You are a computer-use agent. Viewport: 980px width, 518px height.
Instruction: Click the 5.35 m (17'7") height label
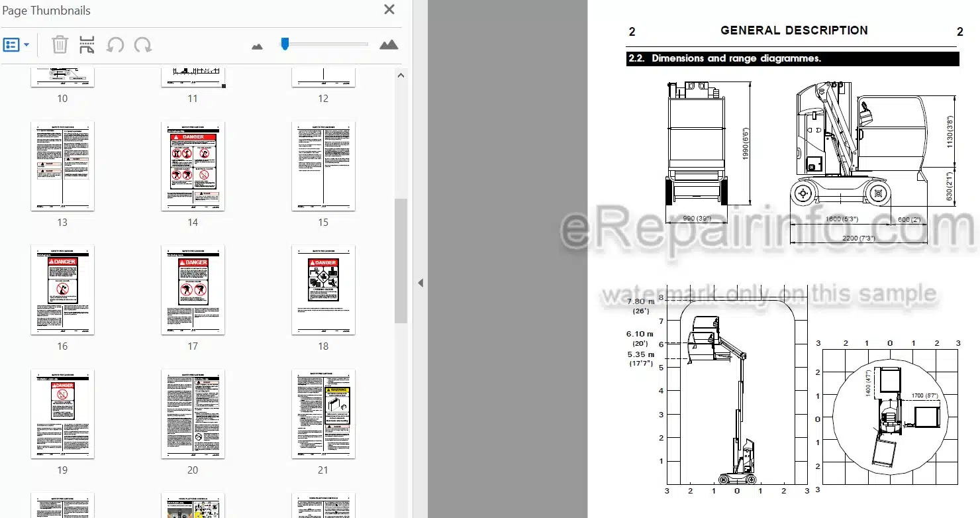640,358
